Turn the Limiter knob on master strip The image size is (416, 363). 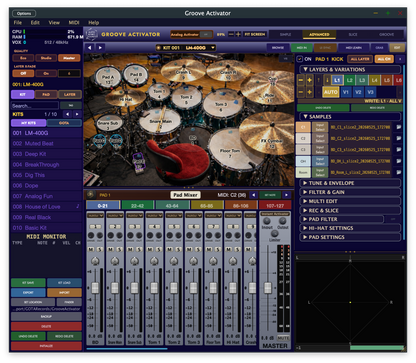(274, 233)
